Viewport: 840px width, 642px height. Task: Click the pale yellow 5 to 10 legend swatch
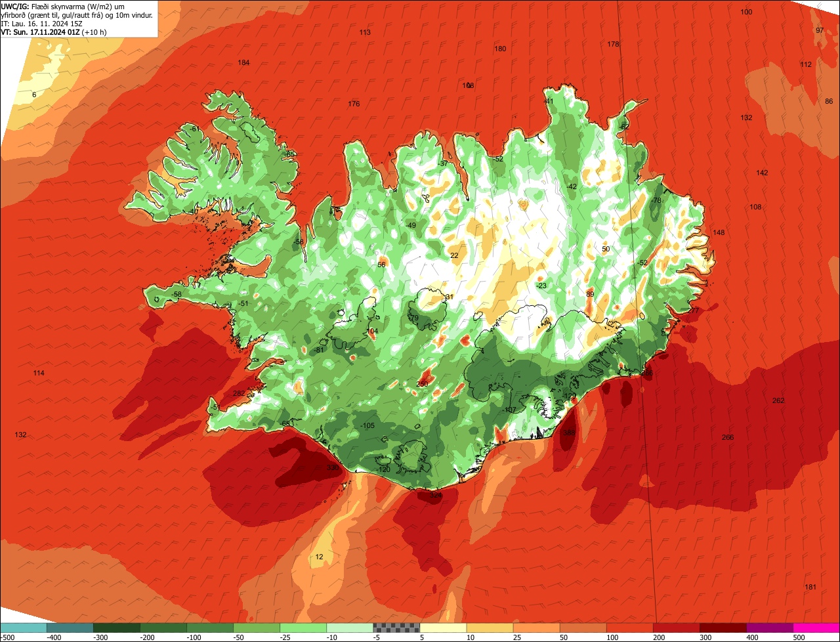pyautogui.click(x=443, y=628)
